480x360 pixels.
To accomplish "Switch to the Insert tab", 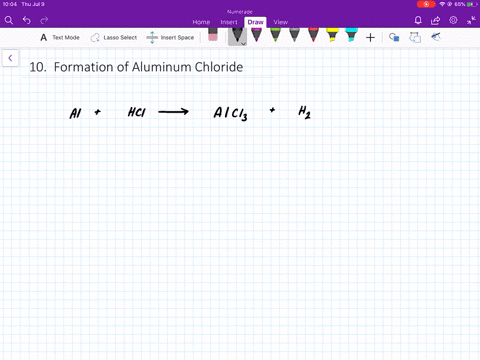I will pyautogui.click(x=229, y=22).
